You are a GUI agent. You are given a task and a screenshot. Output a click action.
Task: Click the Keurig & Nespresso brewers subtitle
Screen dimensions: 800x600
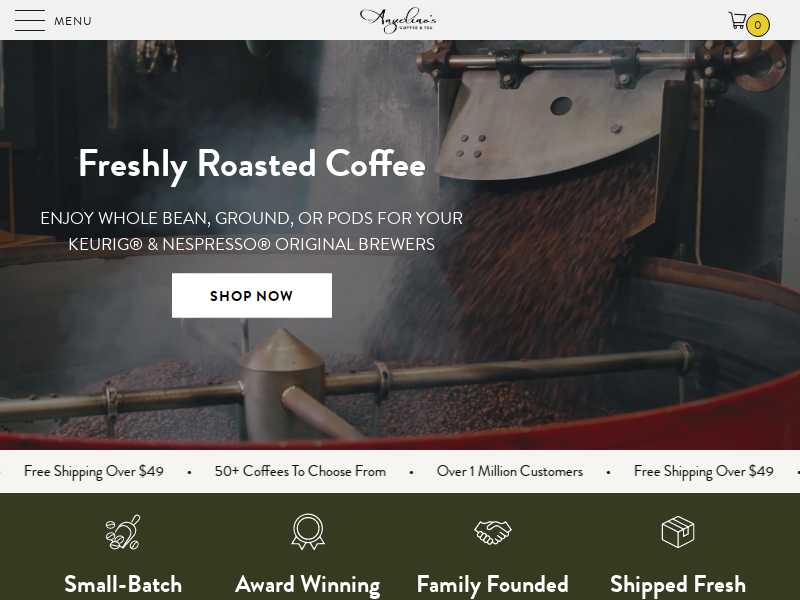[252, 231]
